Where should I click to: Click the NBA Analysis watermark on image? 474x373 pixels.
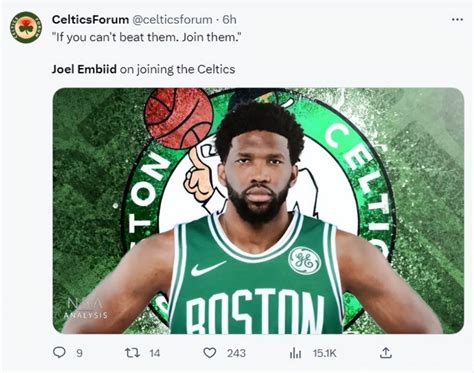[86, 308]
